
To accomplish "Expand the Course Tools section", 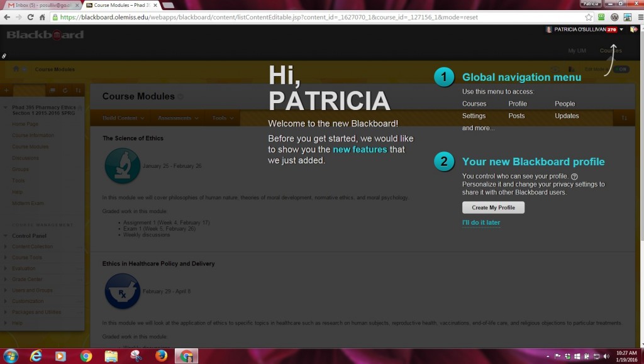I will click(x=5, y=257).
